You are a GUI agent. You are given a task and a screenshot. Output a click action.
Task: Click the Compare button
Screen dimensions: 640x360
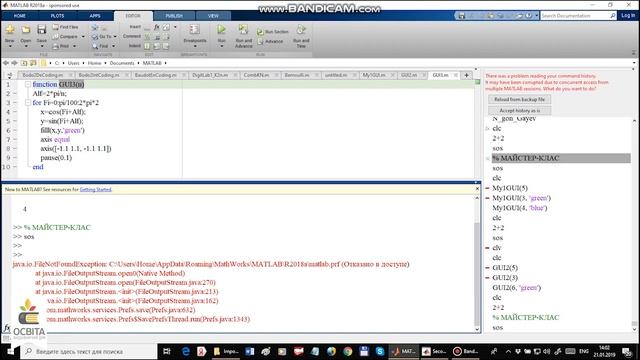[65, 37]
